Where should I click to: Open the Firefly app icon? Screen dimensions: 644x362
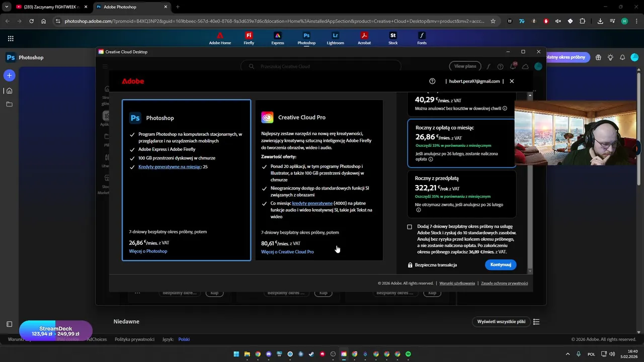[x=249, y=39]
